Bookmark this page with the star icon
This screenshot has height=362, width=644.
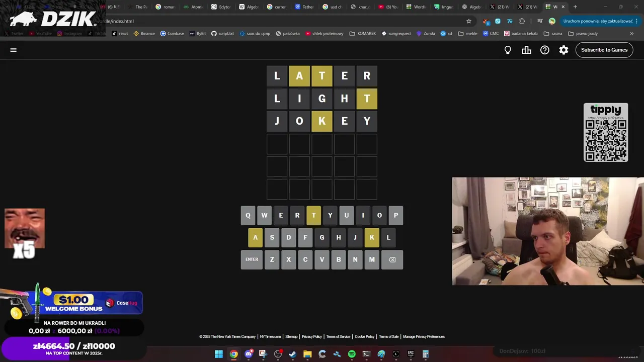(469, 21)
